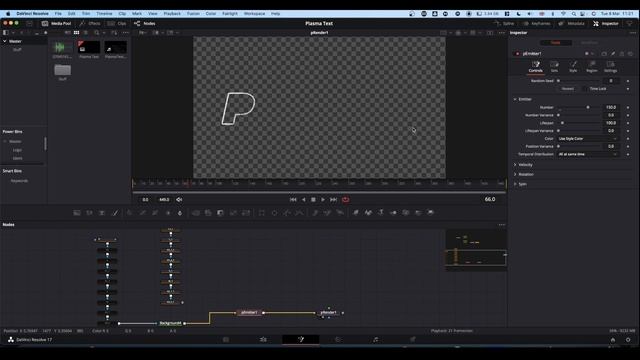This screenshot has height=360, width=640.
Task: Jump to the first frame
Action: pyautogui.click(x=293, y=200)
